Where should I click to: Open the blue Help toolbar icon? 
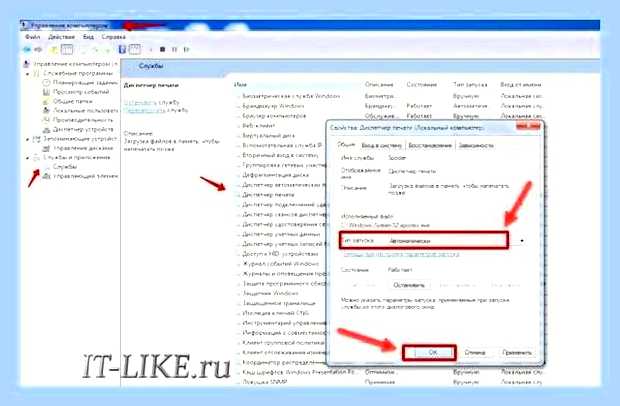coord(122,49)
